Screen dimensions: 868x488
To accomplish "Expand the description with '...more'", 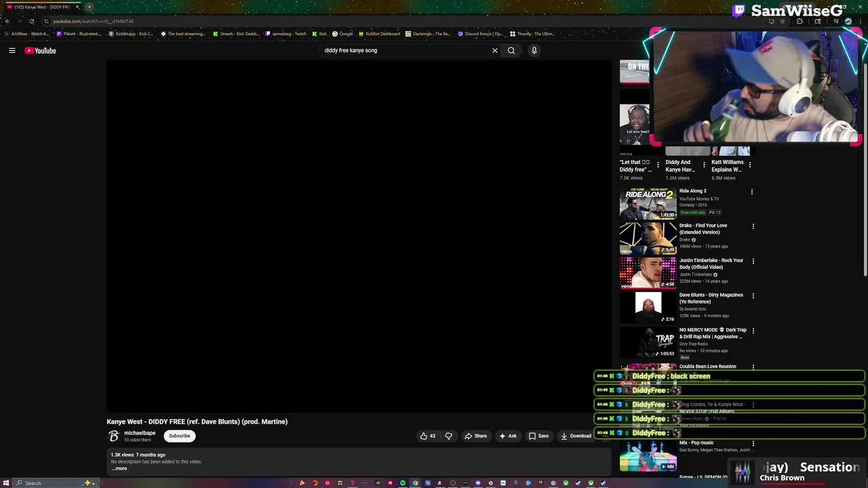I will [119, 468].
